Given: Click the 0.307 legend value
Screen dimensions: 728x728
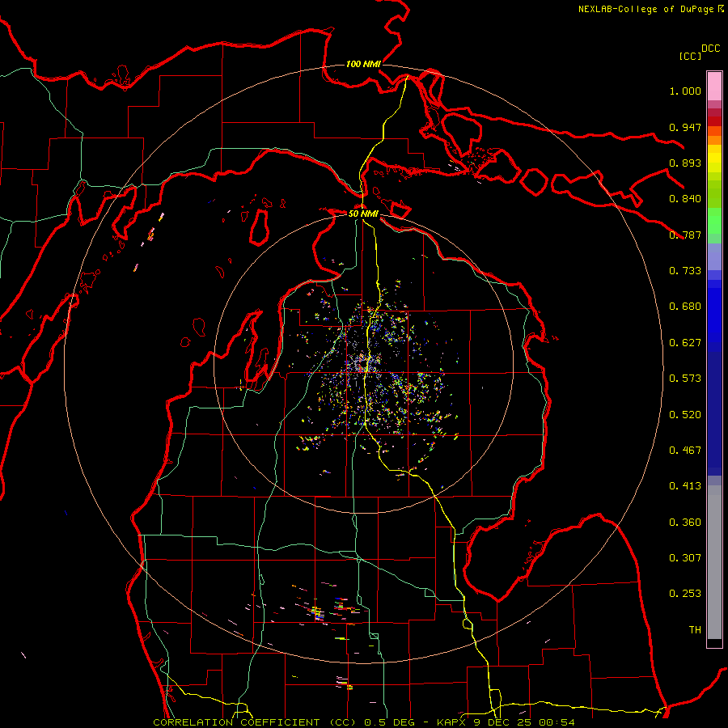Looking at the screenshot, I should 685,558.
